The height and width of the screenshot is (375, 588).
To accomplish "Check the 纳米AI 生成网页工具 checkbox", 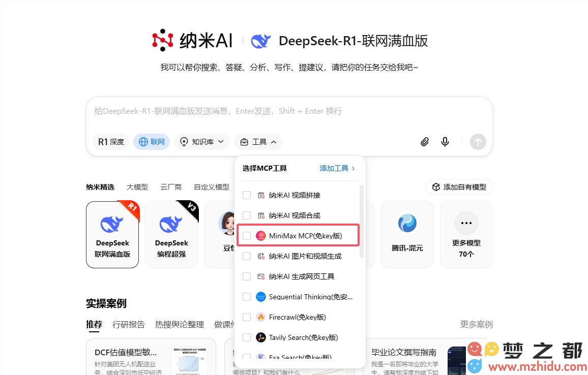I will click(247, 276).
